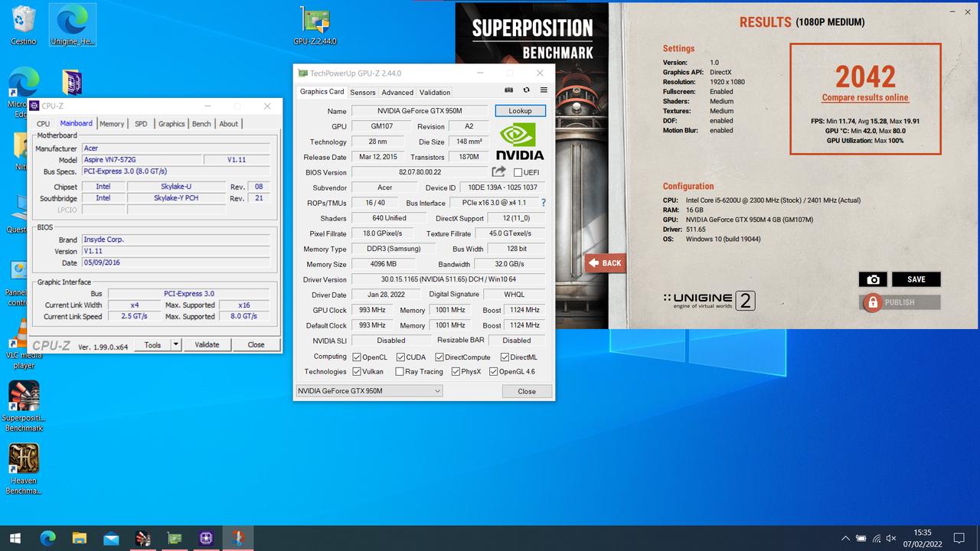Switch to Superposition Benchmark in the taskbar
Screen dimensions: 980x551
143,538
